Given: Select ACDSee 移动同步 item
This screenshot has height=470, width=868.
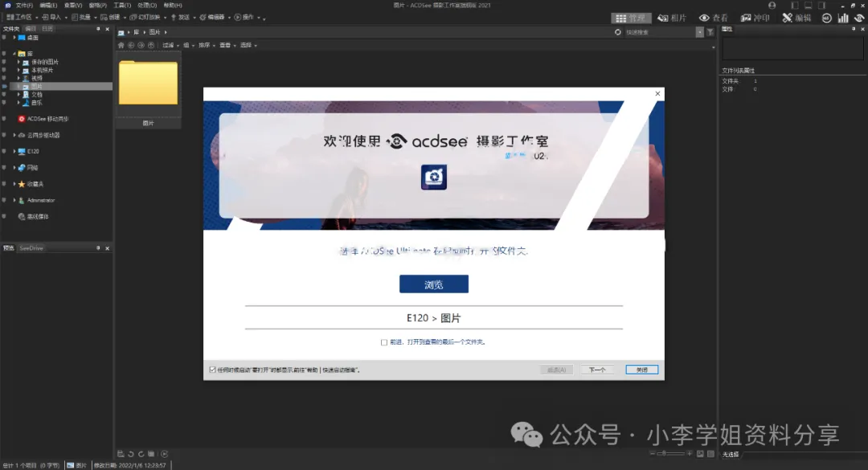Looking at the screenshot, I should (x=43, y=118).
